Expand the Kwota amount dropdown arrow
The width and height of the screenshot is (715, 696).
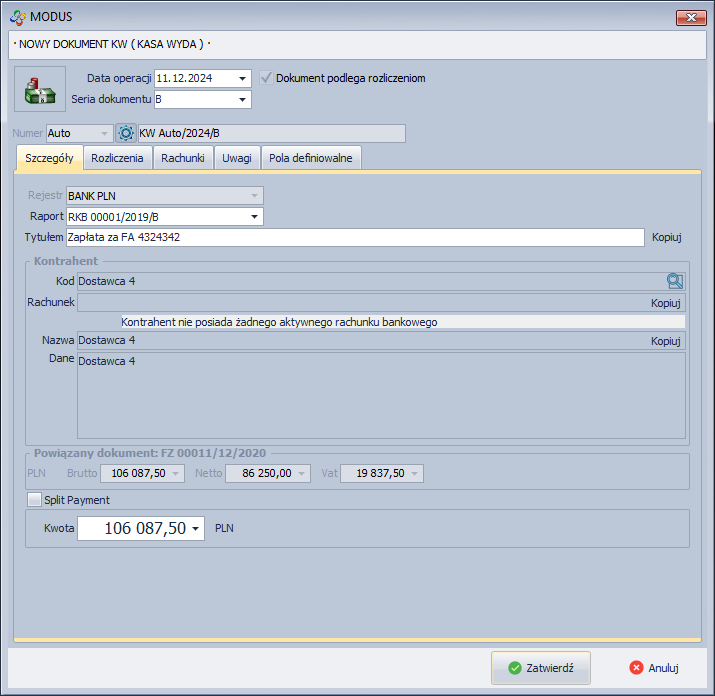(196, 529)
